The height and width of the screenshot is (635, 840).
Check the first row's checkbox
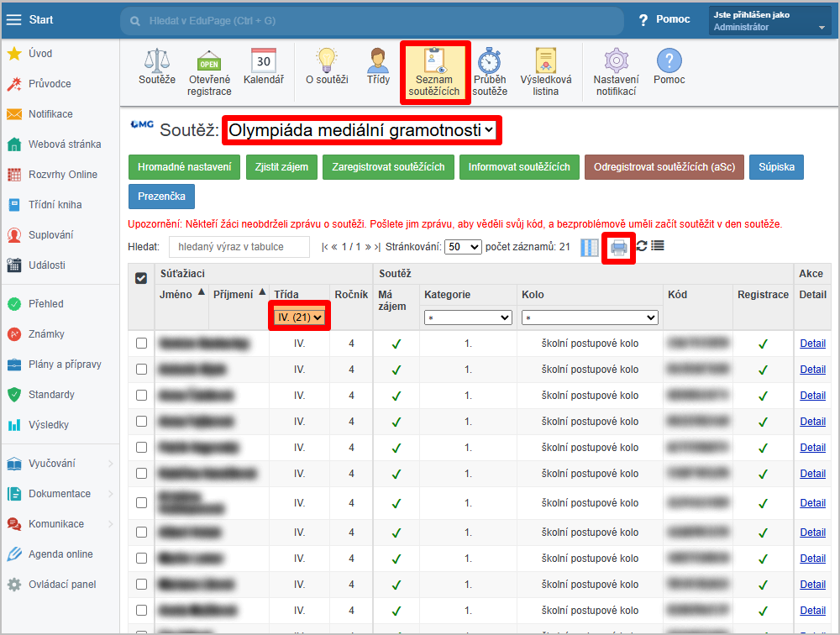click(x=141, y=343)
